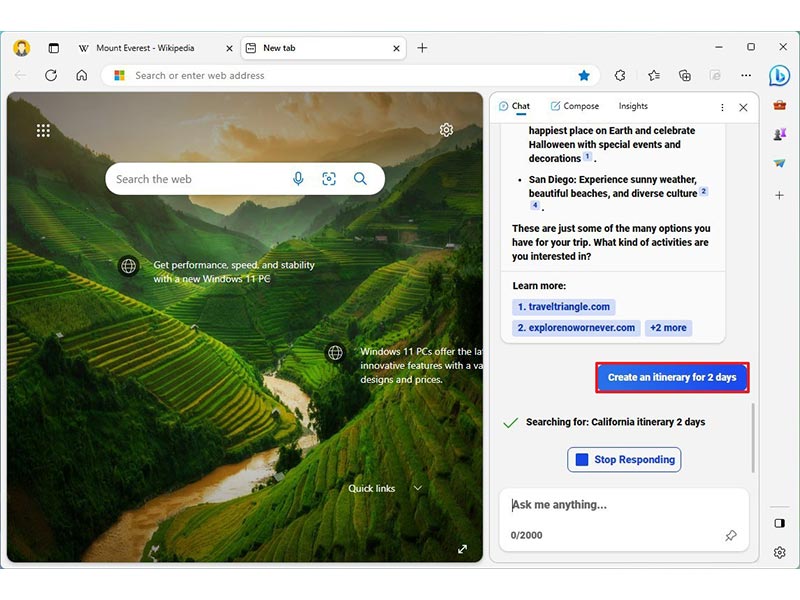800x600 pixels.
Task: Switch to the Chat tab
Action: 514,106
